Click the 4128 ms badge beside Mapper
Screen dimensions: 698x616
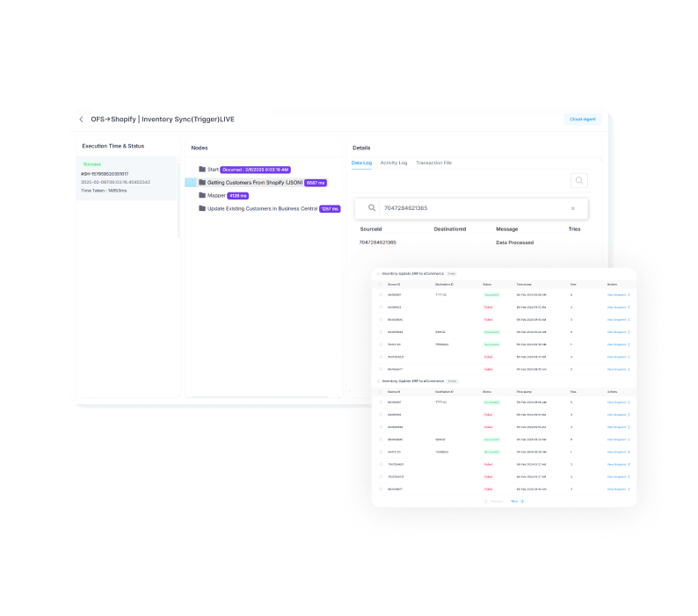coord(237,196)
